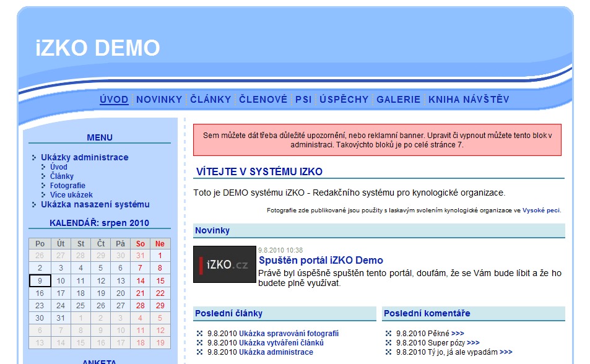
Task: Select highlighted day 9 in the calendar
Action: (x=40, y=281)
